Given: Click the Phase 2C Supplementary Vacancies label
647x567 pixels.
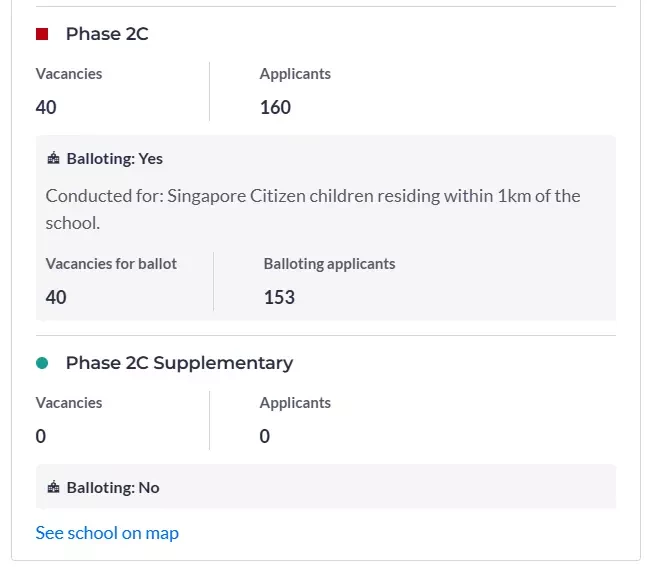Looking at the screenshot, I should (x=69, y=403).
